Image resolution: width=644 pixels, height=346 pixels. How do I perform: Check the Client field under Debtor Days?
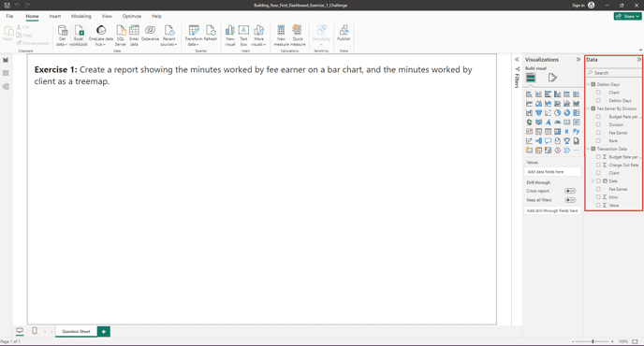coord(598,93)
